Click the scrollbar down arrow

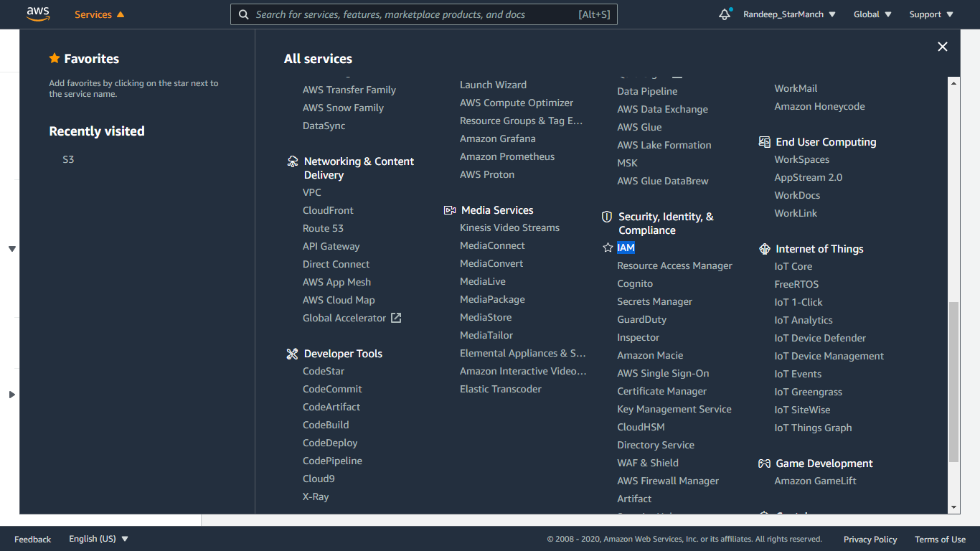(953, 507)
